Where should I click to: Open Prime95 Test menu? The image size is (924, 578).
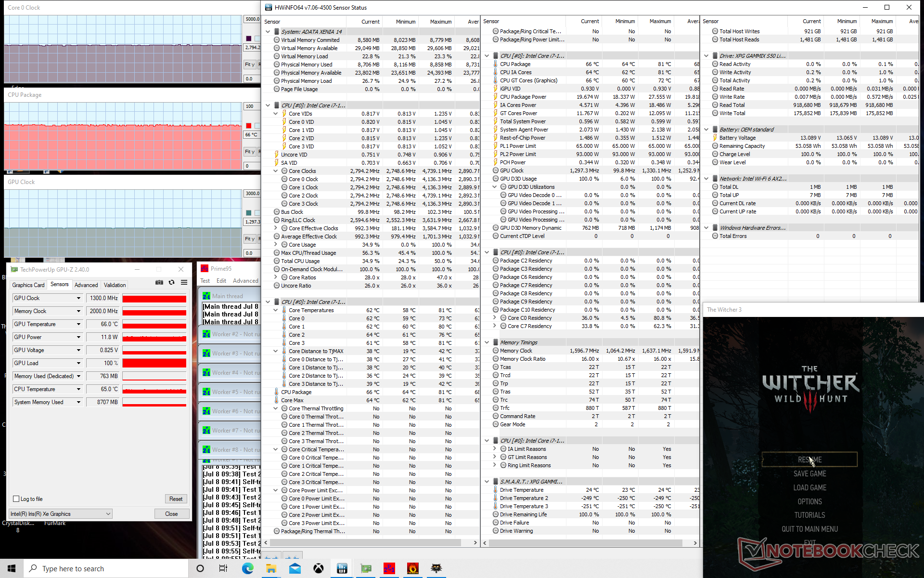pyautogui.click(x=205, y=281)
